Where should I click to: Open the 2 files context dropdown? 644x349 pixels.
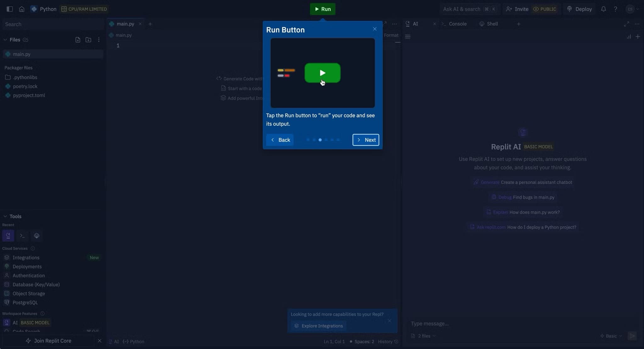423,336
